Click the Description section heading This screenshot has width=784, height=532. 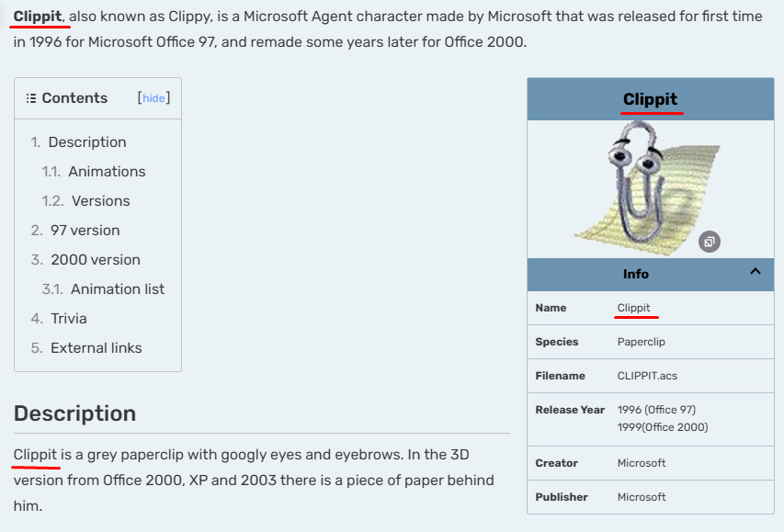pyautogui.click(x=75, y=414)
